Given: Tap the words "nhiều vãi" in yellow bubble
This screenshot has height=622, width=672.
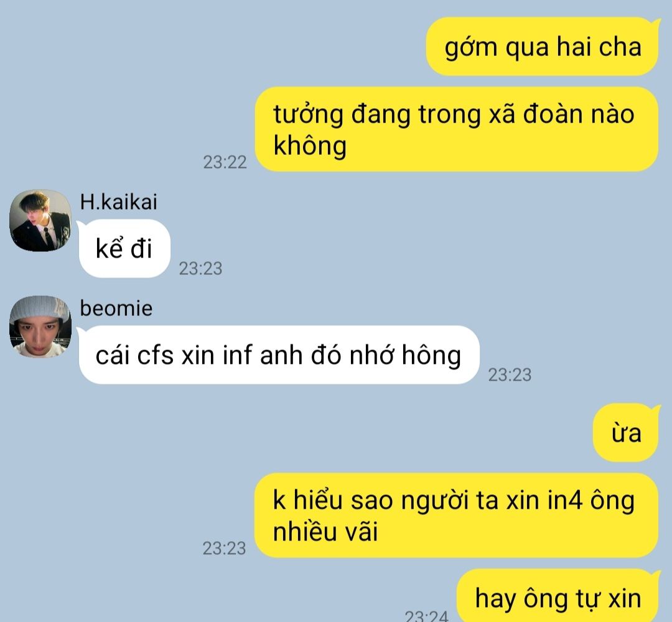Looking at the screenshot, I should coord(325,532).
